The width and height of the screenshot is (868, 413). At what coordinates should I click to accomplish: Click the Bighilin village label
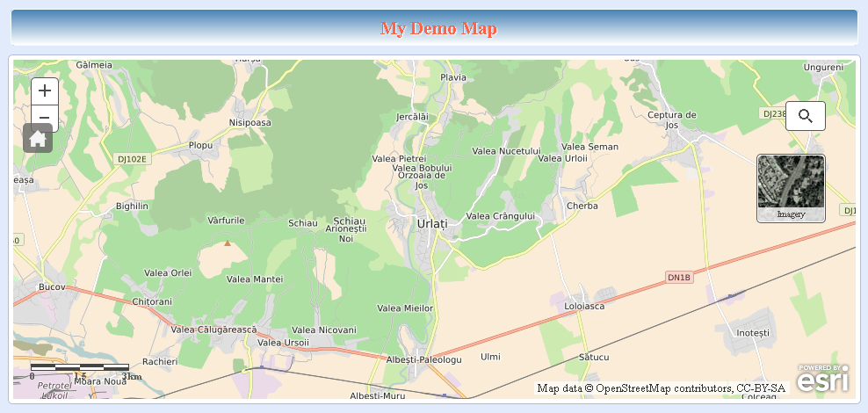[x=132, y=206]
